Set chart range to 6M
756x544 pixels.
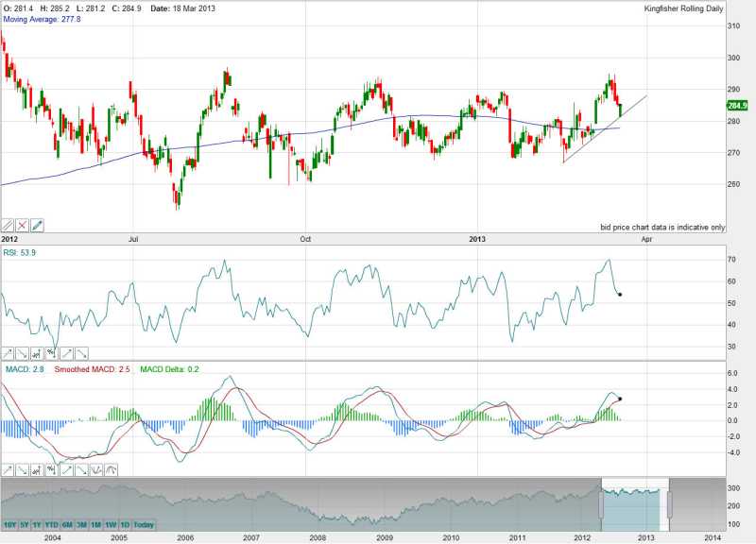67,525
